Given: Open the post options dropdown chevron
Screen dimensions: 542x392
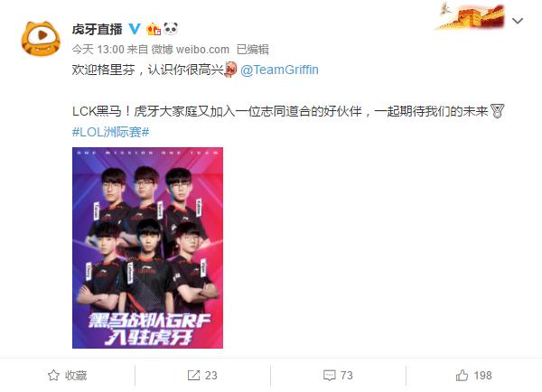Looking at the screenshot, I should 518,21.
